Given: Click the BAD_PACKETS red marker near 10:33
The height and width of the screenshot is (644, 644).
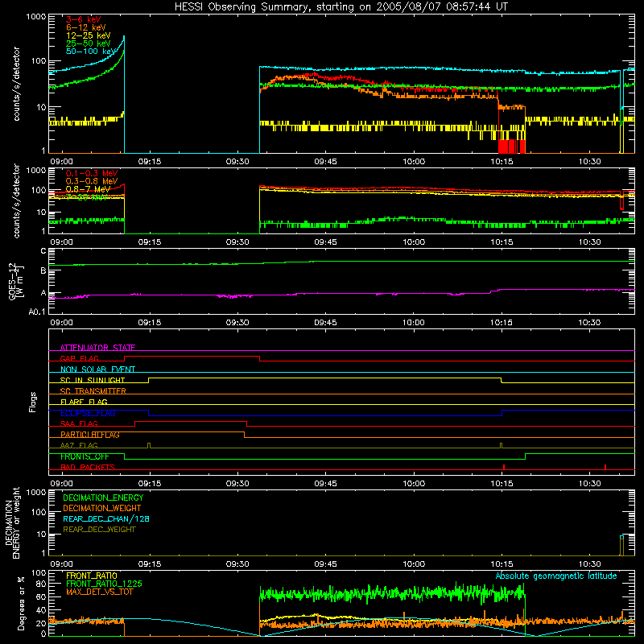Looking at the screenshot, I should point(605,467).
